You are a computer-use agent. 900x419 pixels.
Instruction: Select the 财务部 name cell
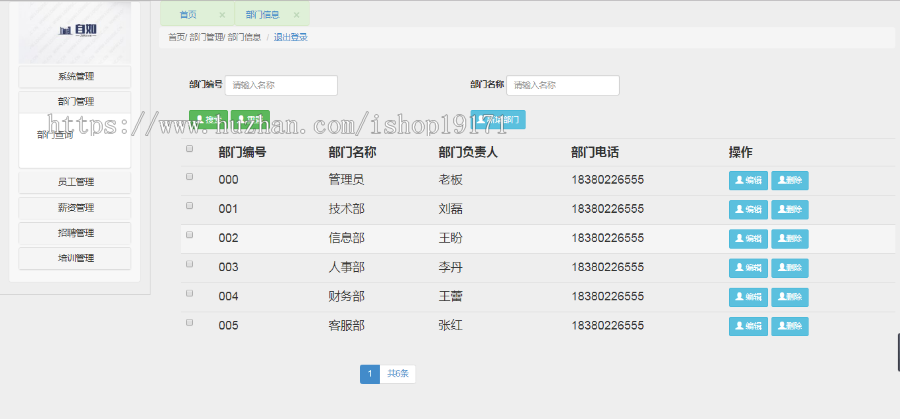tap(347, 297)
